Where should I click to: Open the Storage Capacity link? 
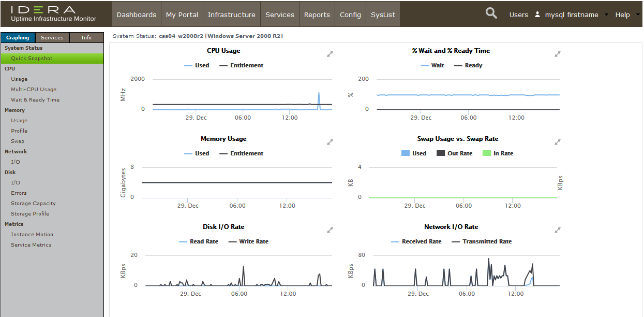point(33,204)
